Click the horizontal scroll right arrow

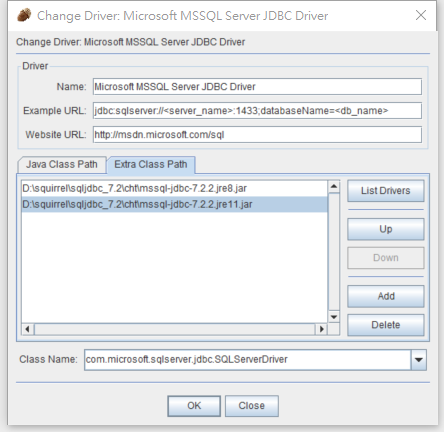pos(321,329)
